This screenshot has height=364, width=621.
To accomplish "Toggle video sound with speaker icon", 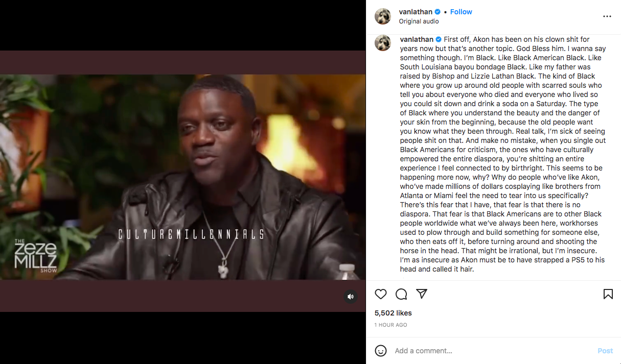I will pos(351,297).
